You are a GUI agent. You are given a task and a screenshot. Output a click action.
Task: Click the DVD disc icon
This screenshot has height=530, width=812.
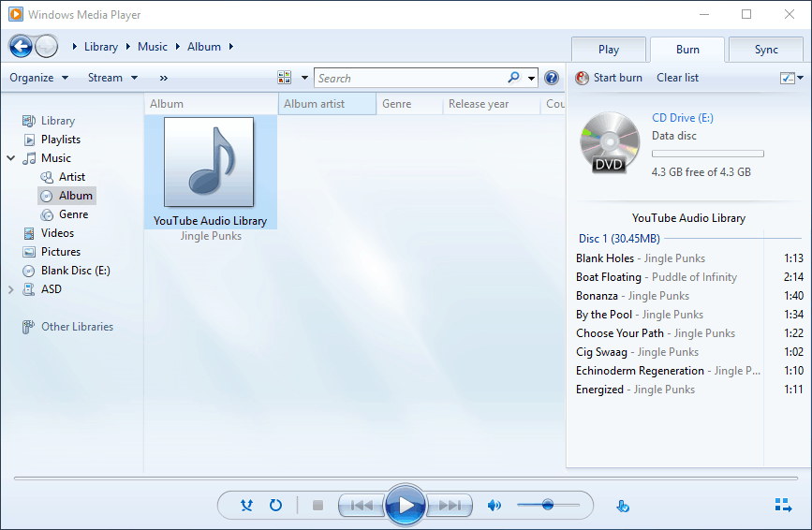tap(610, 143)
